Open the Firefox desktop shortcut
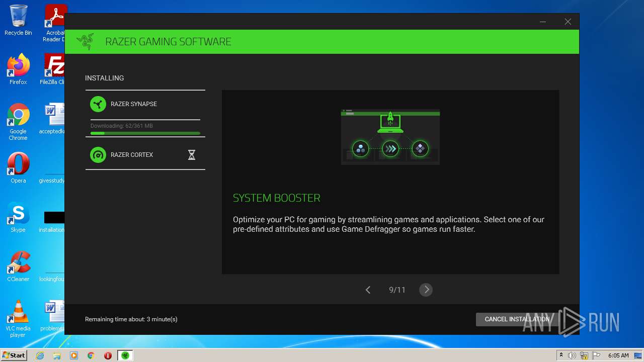Viewport: 644px width, 362px height. coord(18,69)
